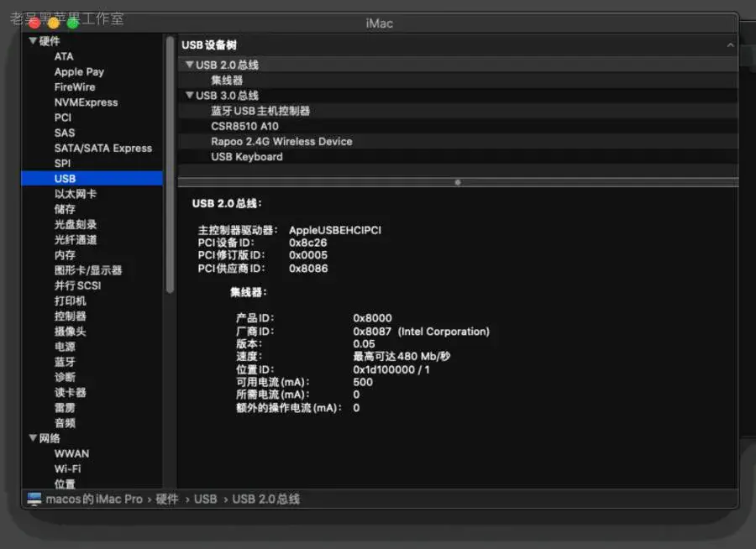The width and height of the screenshot is (756, 549).
Task: Click the AppleUSBEHCIPCI driver value
Action: click(x=335, y=230)
